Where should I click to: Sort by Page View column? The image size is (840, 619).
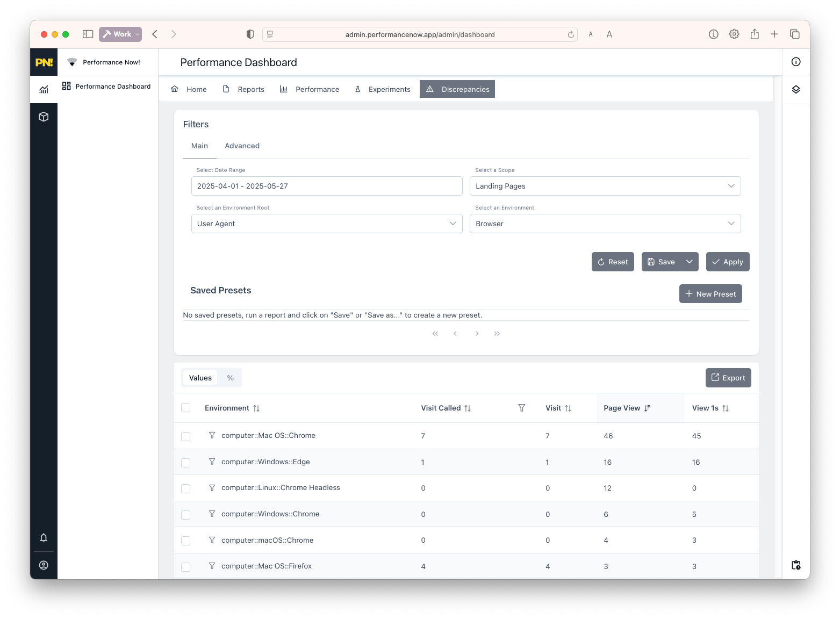[x=647, y=408]
